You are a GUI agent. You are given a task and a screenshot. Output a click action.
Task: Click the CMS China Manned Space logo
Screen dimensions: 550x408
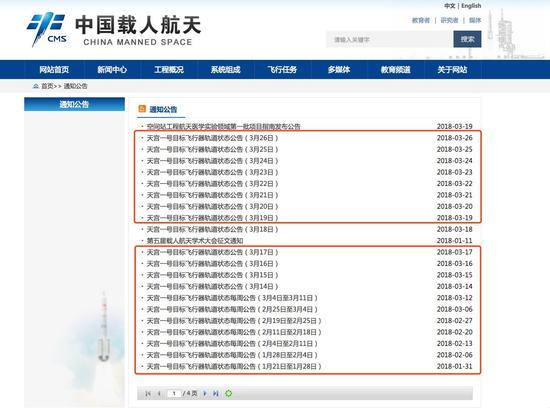114,29
